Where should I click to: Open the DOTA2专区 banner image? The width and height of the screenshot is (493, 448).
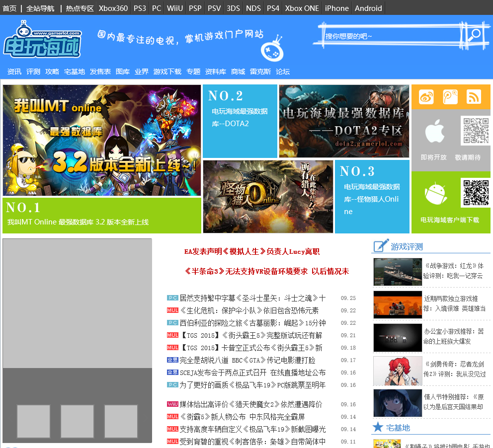click(344, 121)
